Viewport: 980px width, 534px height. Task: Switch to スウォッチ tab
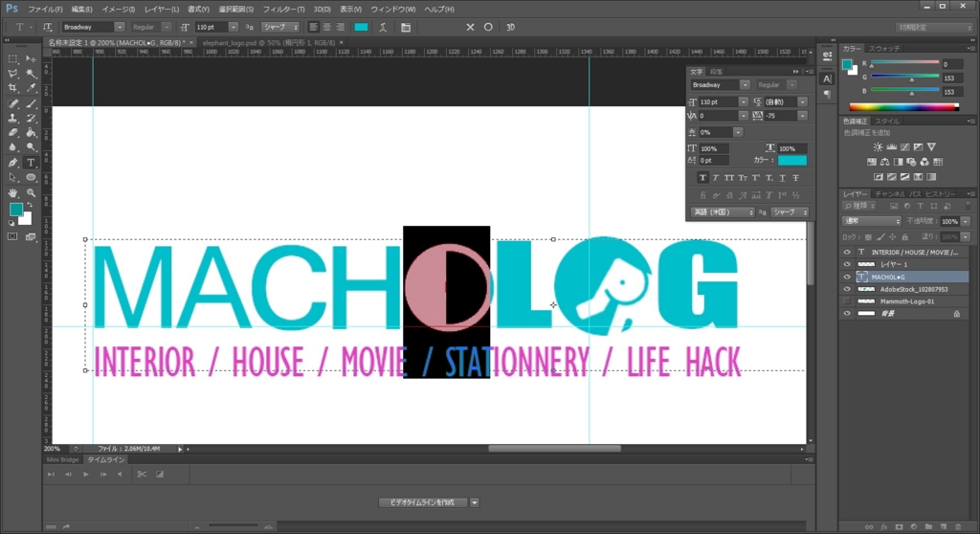(x=885, y=49)
